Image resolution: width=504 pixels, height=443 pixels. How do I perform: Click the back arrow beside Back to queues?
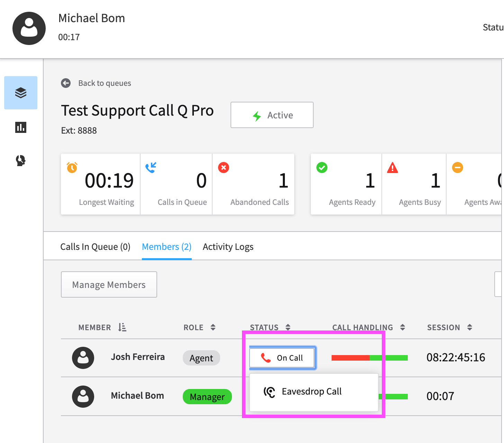click(x=66, y=83)
